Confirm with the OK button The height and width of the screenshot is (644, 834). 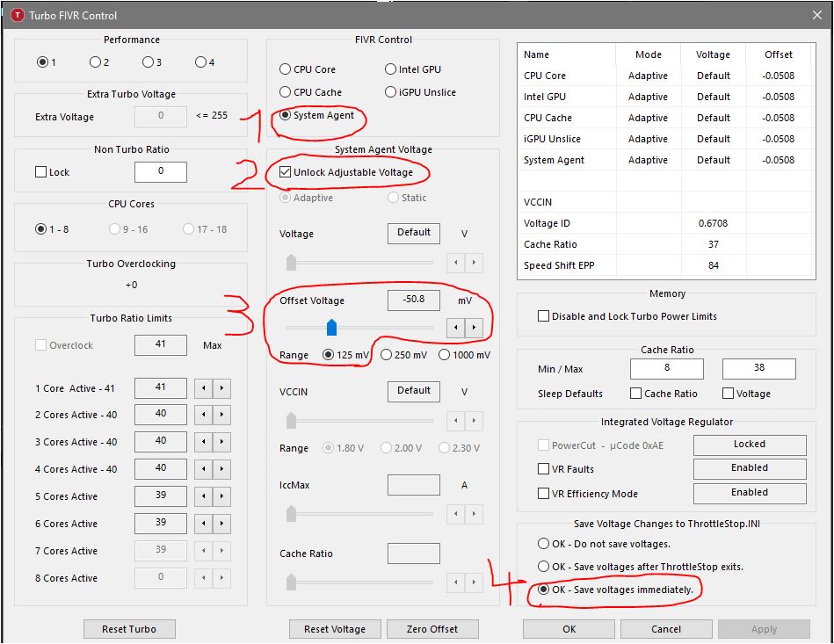pos(569,629)
